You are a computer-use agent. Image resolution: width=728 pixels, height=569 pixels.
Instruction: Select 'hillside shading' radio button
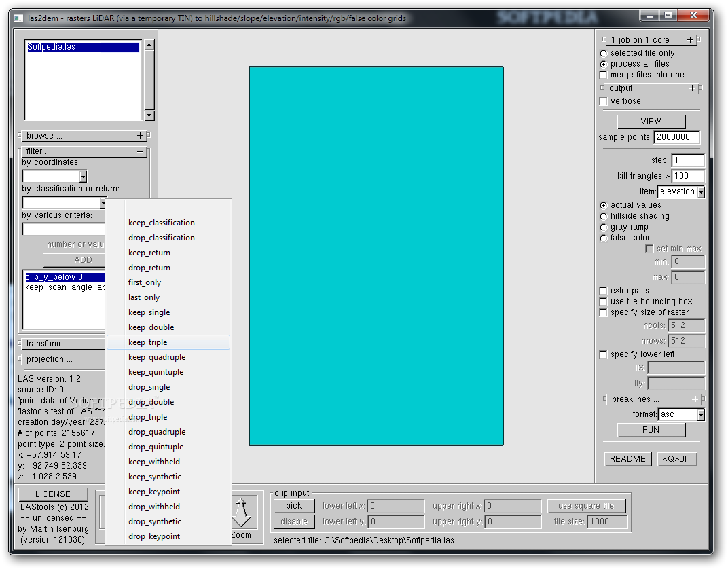pyautogui.click(x=604, y=217)
